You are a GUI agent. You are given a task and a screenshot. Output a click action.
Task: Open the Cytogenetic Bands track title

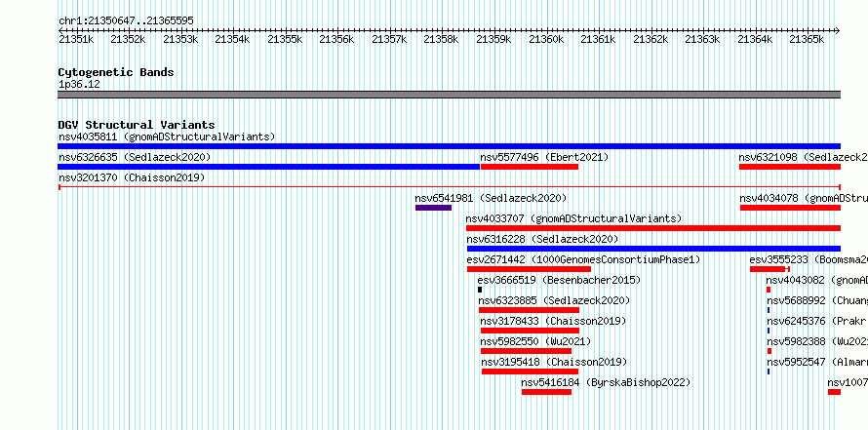pos(116,72)
